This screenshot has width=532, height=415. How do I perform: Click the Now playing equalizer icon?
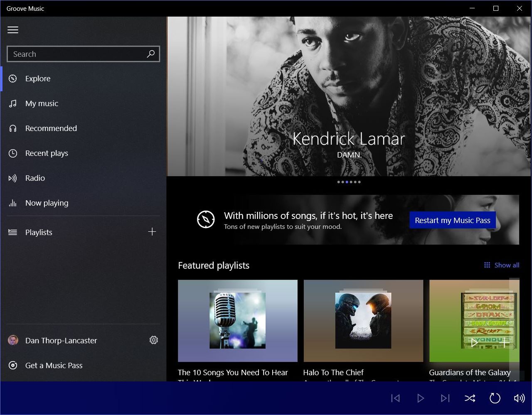[13, 203]
